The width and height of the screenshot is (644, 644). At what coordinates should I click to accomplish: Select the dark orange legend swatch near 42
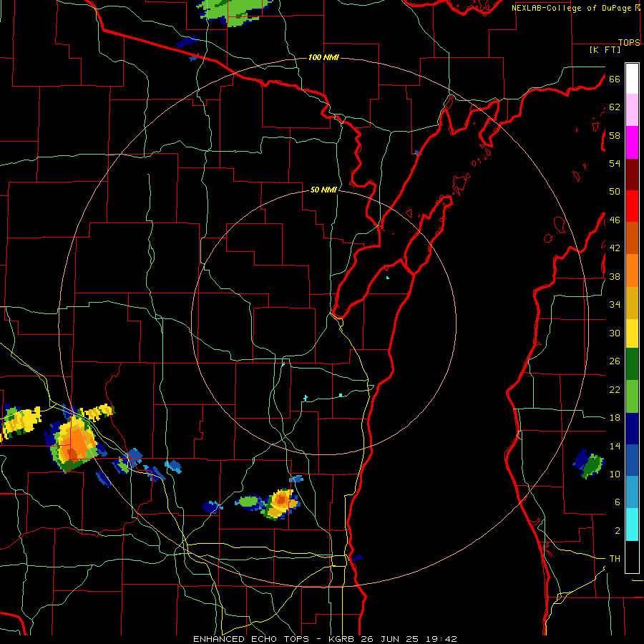pyautogui.click(x=632, y=238)
